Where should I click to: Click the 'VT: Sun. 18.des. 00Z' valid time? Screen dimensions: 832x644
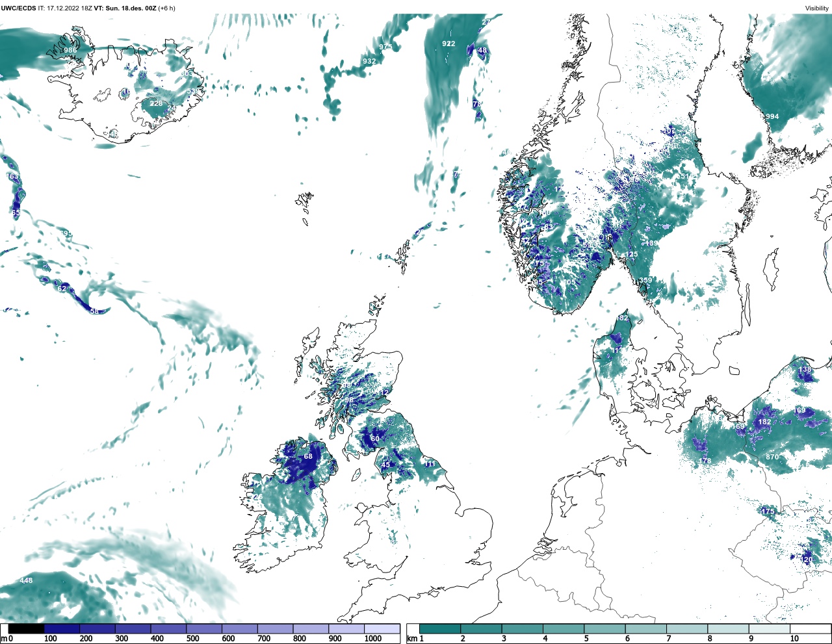pyautogui.click(x=125, y=8)
